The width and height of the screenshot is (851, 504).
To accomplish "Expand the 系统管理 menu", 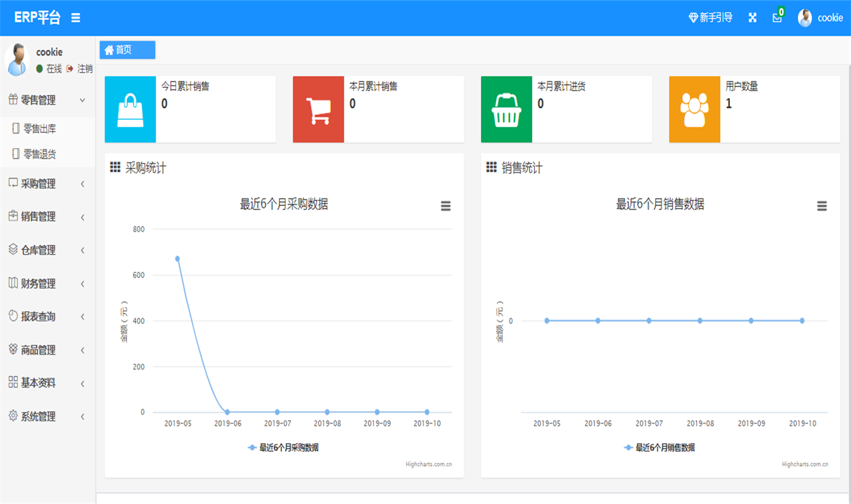I will (x=47, y=416).
